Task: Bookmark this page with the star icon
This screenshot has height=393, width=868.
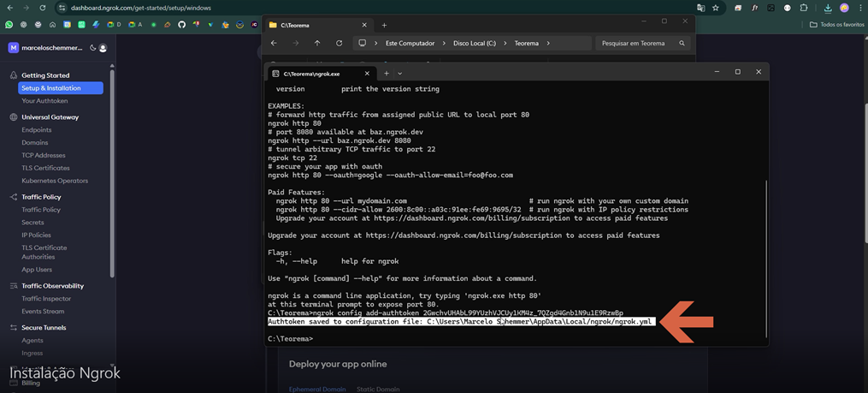Action: coord(716,9)
